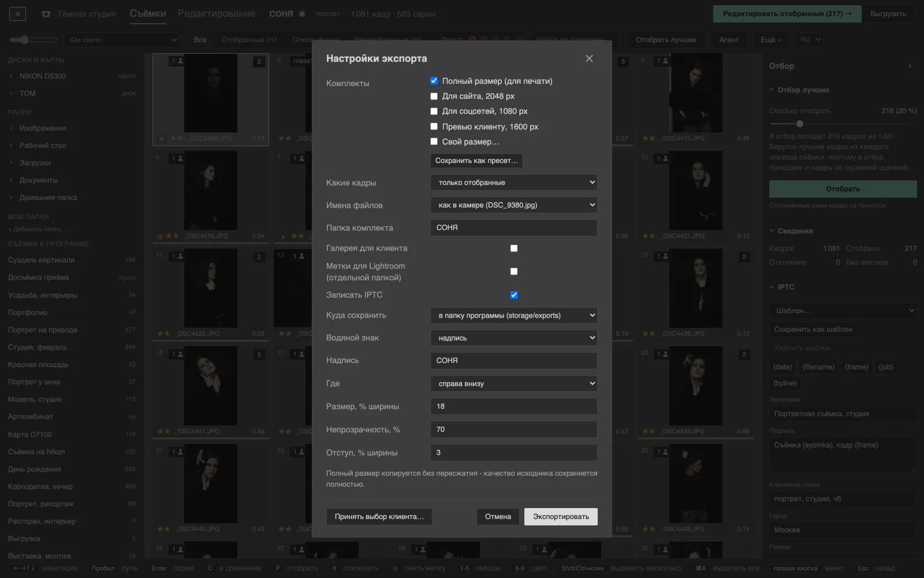Click the Экспортировать button

tap(561, 517)
